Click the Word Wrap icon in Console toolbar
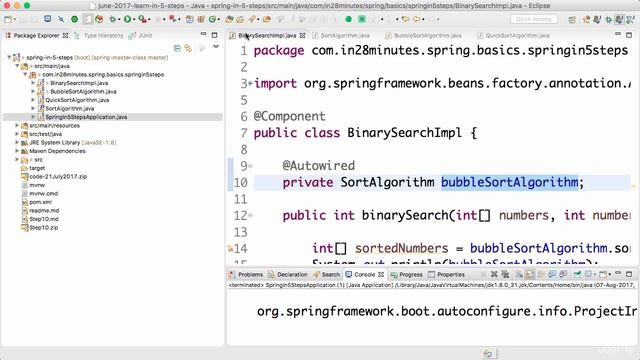 [x=541, y=274]
